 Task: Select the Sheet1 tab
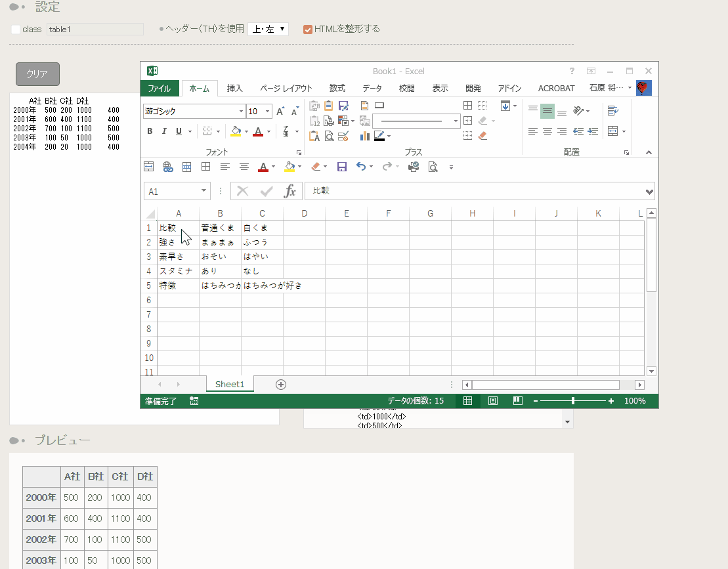[230, 384]
